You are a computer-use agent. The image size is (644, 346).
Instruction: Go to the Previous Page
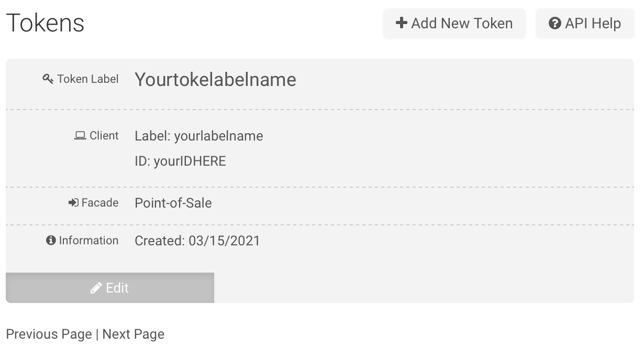(49, 334)
